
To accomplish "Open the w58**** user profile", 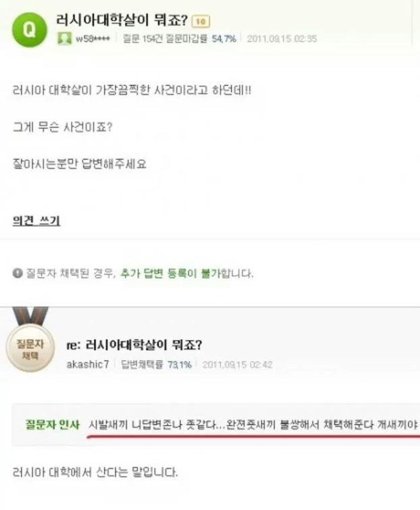I will 93,39.
